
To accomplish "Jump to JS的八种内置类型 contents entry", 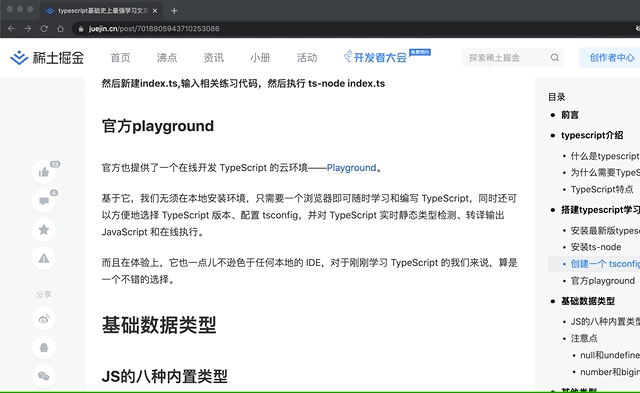I will point(605,322).
